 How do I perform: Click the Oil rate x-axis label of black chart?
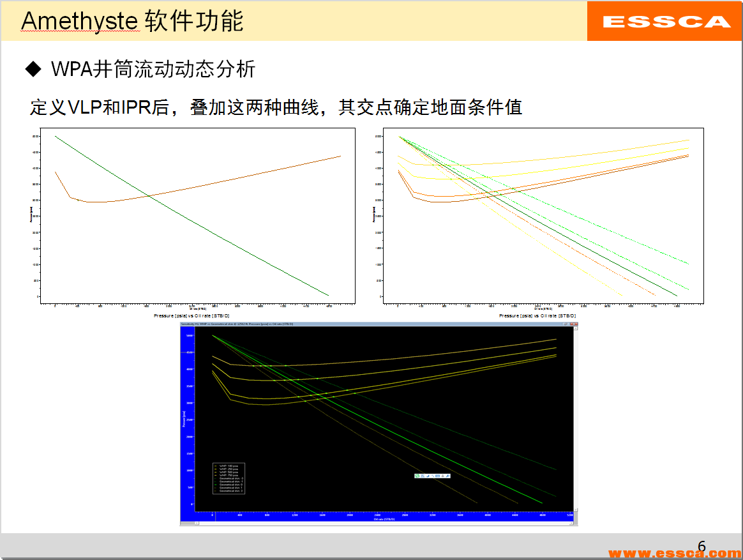tap(384, 519)
